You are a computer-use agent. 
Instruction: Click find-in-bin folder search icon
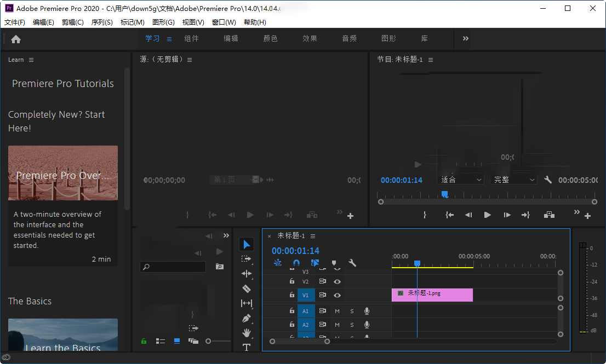point(220,267)
